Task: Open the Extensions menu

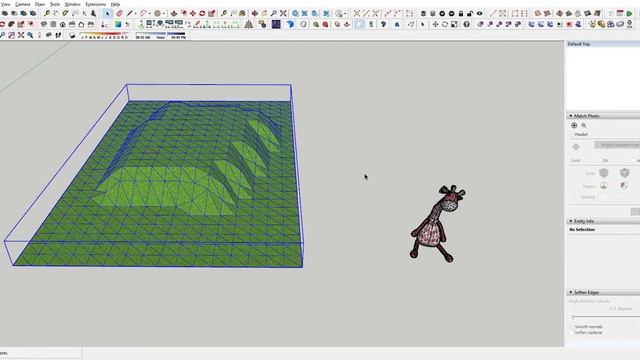Action: click(96, 4)
